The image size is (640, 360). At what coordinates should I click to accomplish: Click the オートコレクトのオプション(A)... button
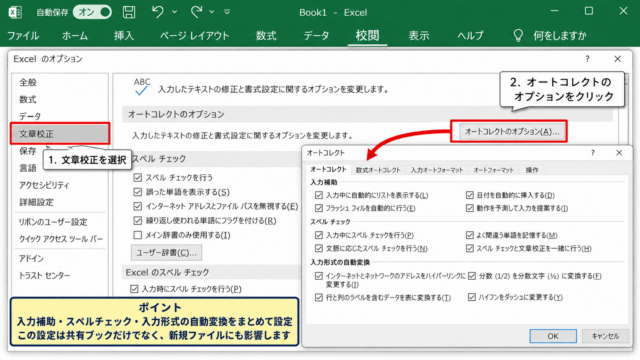[x=512, y=131]
